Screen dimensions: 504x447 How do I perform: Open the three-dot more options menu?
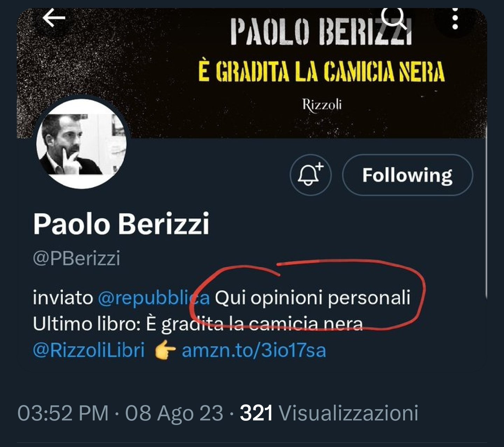455,17
